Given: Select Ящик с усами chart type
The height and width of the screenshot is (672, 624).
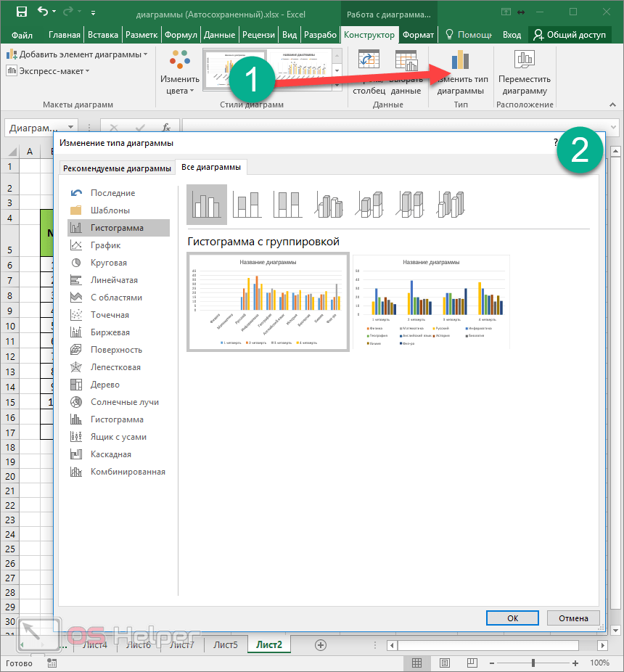Looking at the screenshot, I should (x=118, y=437).
